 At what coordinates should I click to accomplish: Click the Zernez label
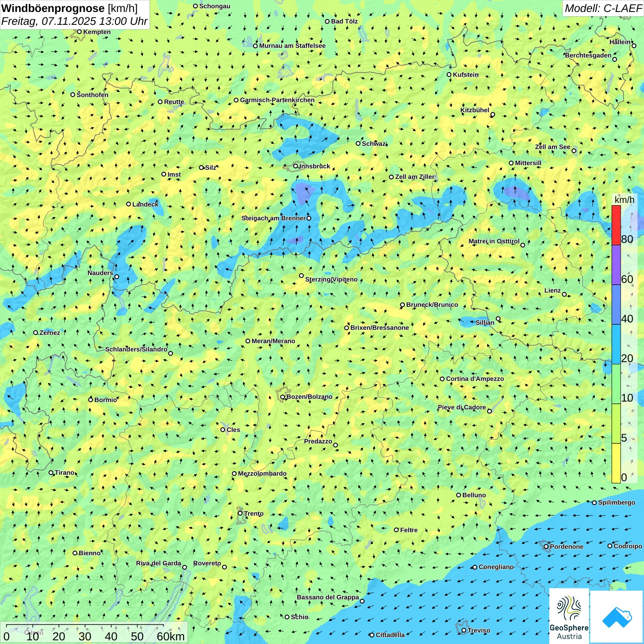point(50,333)
